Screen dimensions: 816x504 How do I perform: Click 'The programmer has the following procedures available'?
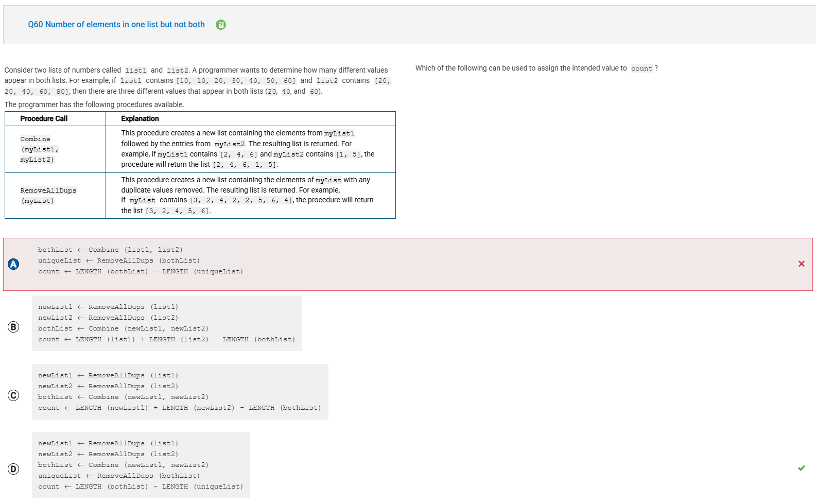[94, 105]
